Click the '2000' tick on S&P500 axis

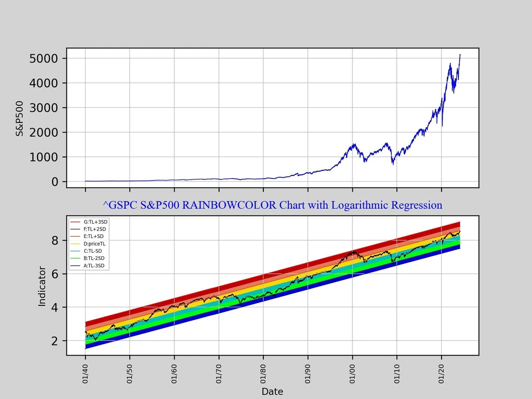(x=44, y=133)
